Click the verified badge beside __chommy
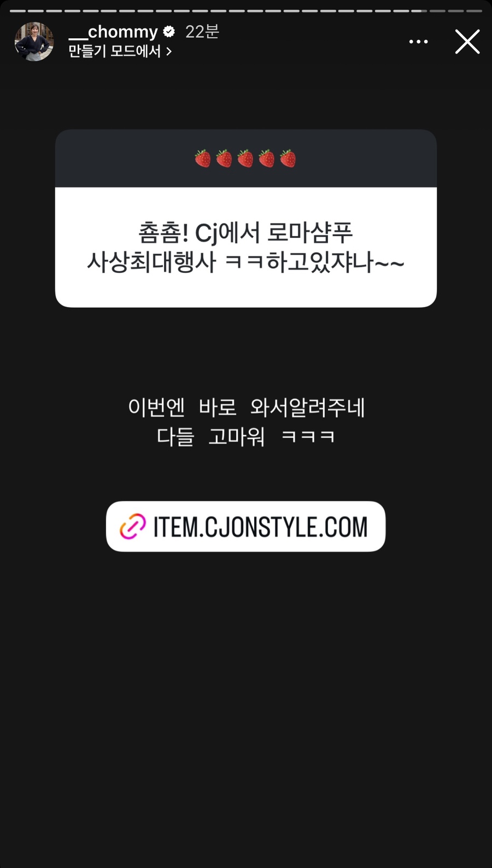This screenshot has height=868, width=492. [169, 32]
